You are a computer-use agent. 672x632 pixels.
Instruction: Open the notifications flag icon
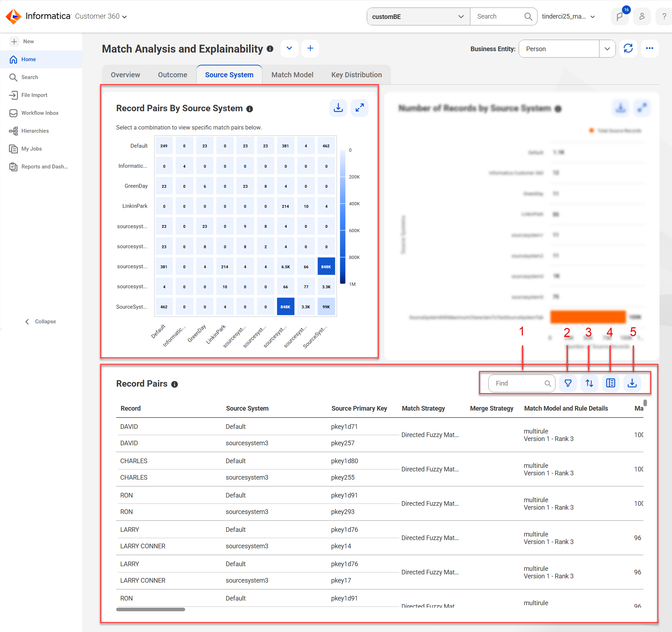(x=620, y=16)
